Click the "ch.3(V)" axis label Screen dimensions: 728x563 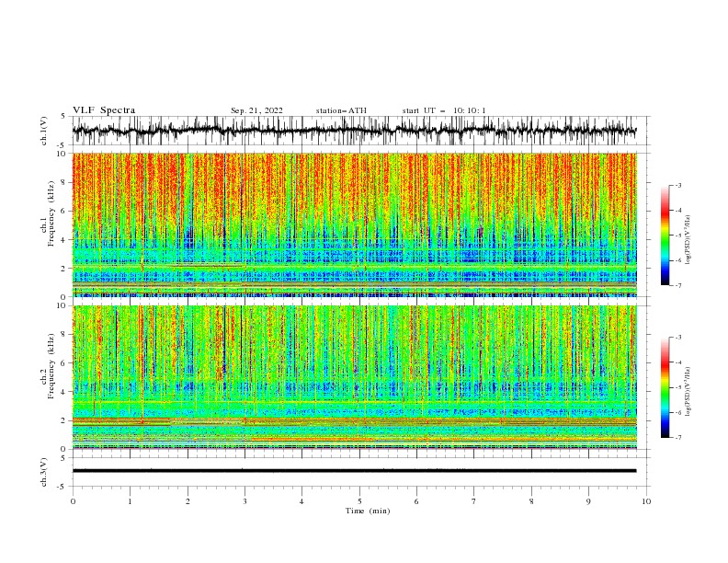tap(44, 472)
